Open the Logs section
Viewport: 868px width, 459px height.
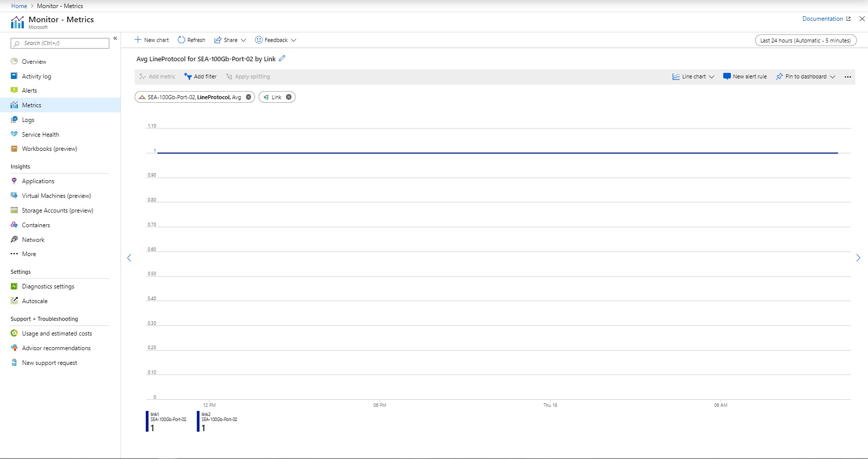pyautogui.click(x=29, y=119)
